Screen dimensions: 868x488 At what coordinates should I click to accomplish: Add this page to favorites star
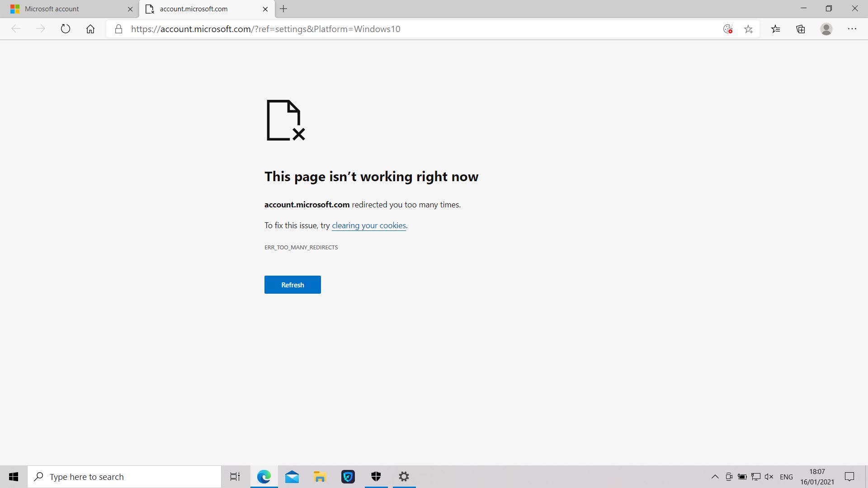[x=749, y=29]
